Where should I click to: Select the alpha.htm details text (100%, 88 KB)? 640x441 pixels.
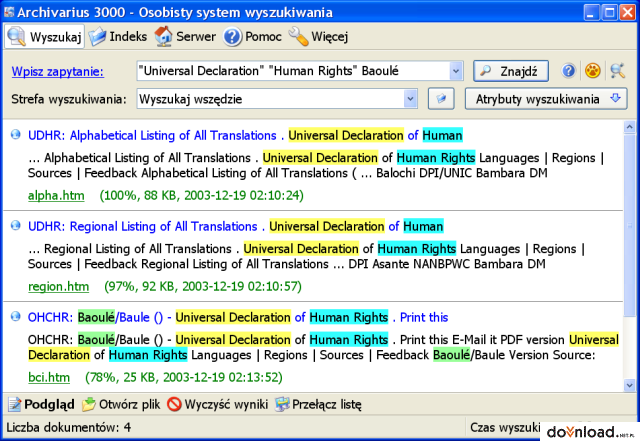click(x=202, y=196)
